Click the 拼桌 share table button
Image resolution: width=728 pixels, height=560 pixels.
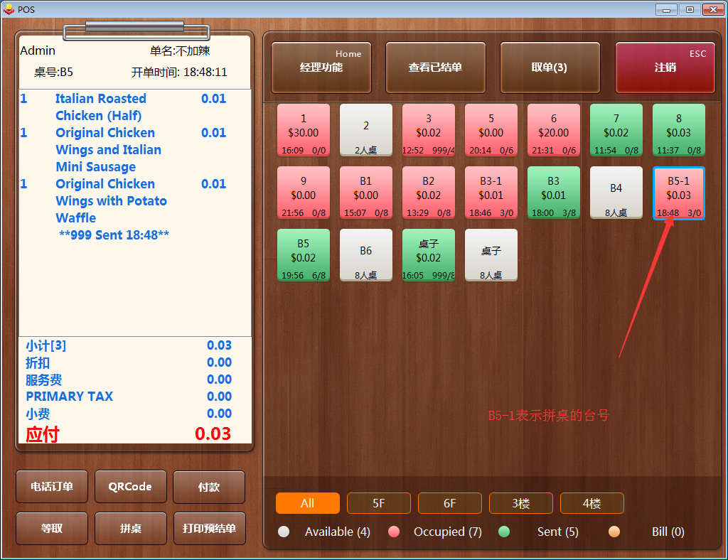tap(131, 529)
